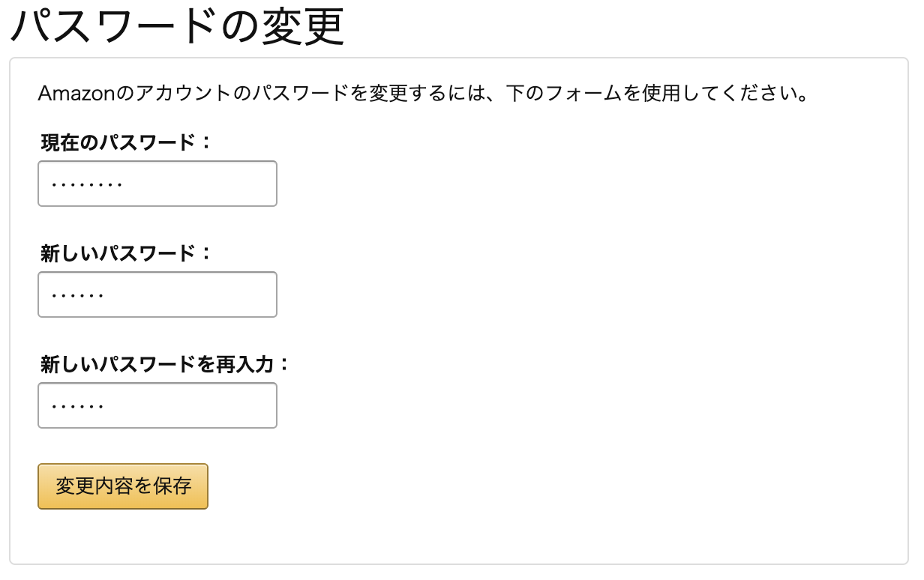Focus the 現在のパスワード input field
Viewport: 924px width, 580px height.
(x=157, y=184)
